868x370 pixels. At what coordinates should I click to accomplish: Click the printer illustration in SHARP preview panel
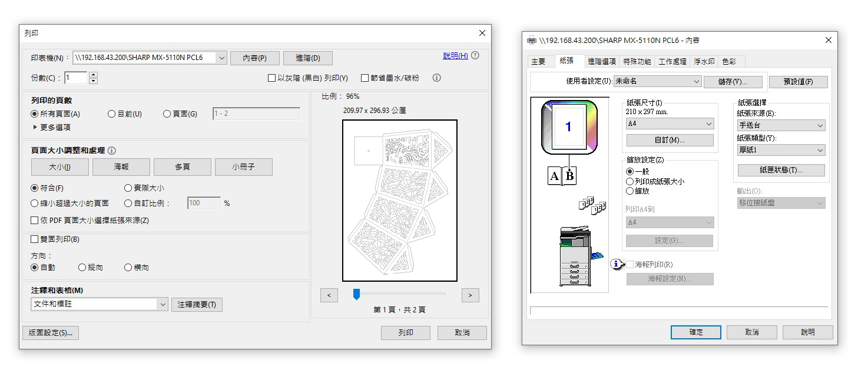tap(574, 254)
